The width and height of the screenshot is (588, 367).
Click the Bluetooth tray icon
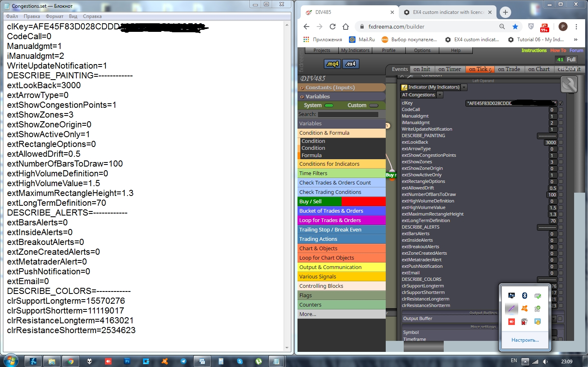525,296
